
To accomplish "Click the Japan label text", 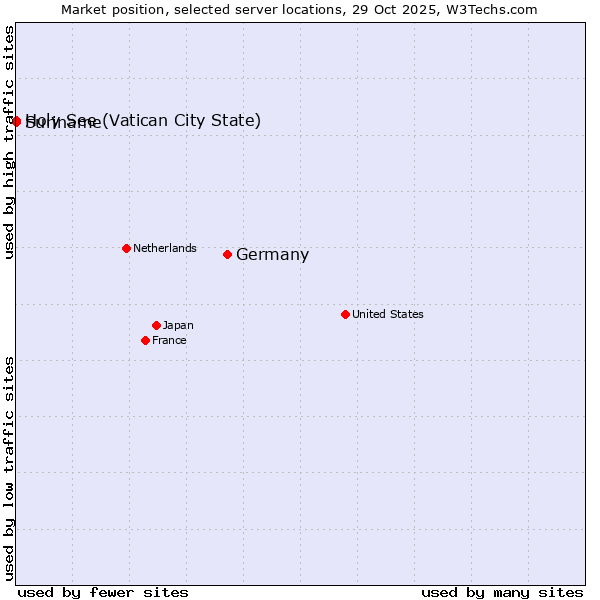I will point(178,325).
